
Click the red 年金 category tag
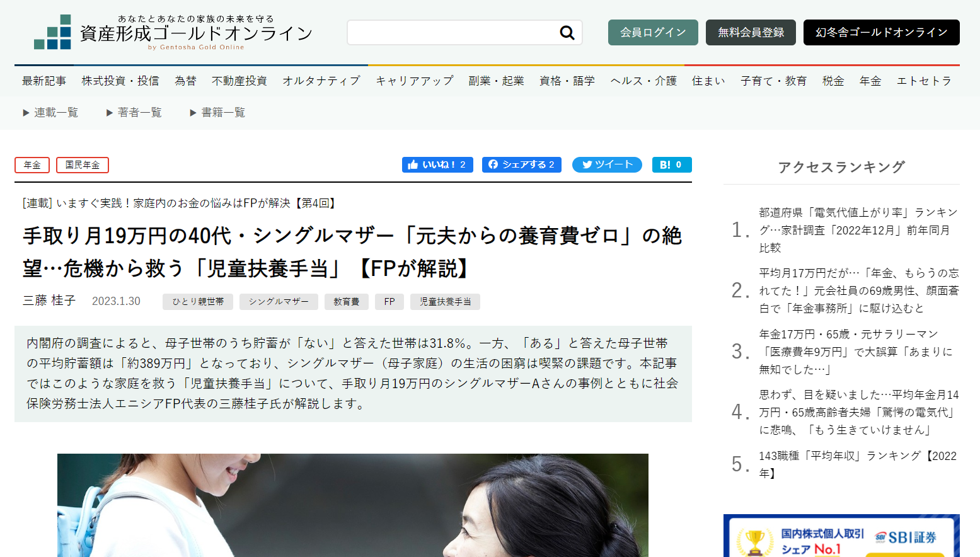(x=32, y=165)
